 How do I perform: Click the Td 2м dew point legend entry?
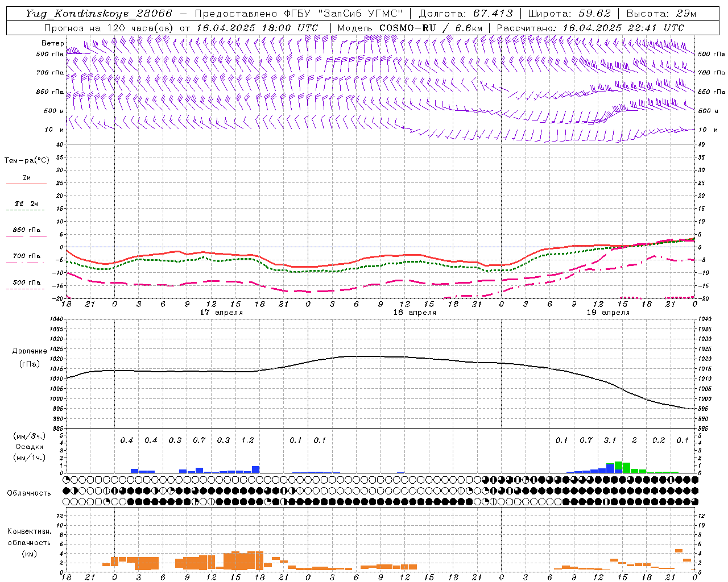[x=27, y=203]
